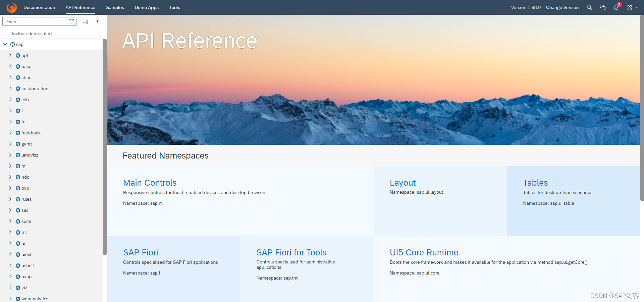Click the namespace icon beside chart

point(18,78)
